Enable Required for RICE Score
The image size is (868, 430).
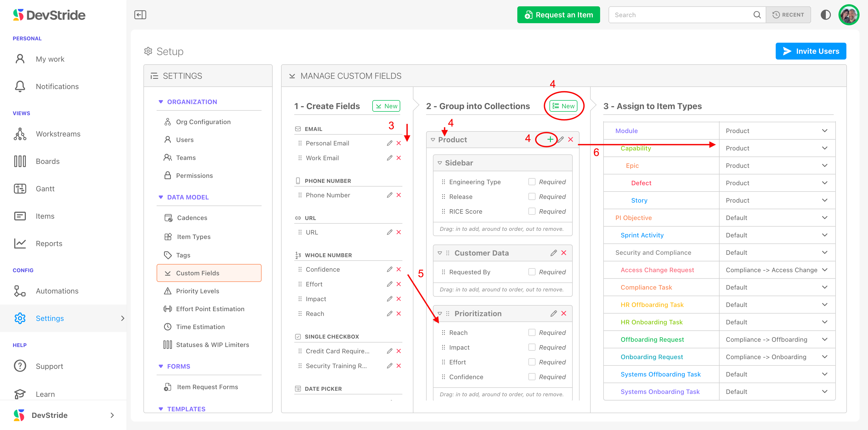click(532, 212)
